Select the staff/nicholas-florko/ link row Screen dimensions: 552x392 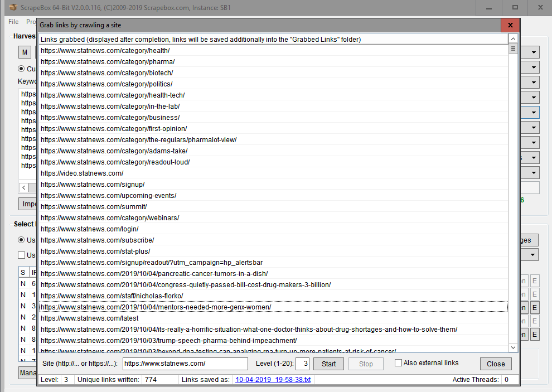coord(274,296)
